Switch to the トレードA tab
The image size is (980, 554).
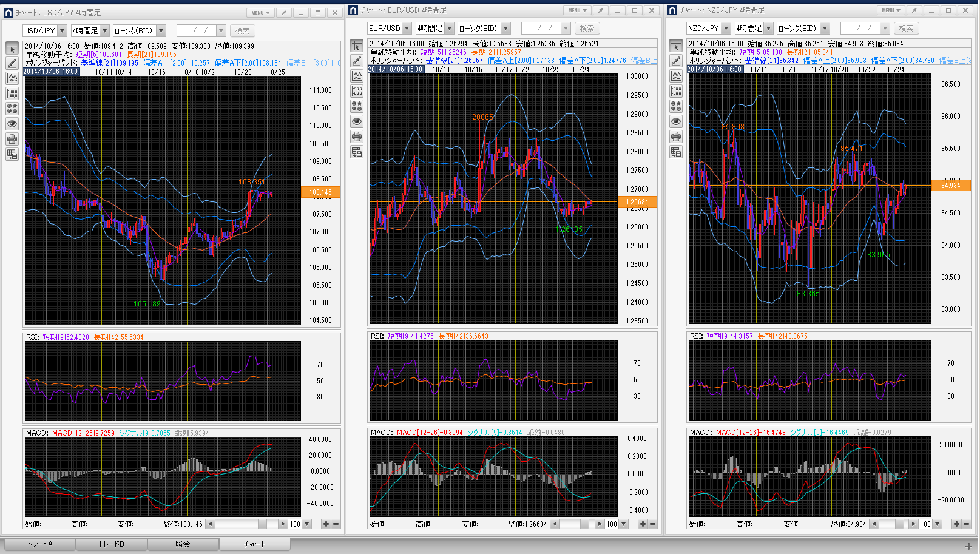40,544
